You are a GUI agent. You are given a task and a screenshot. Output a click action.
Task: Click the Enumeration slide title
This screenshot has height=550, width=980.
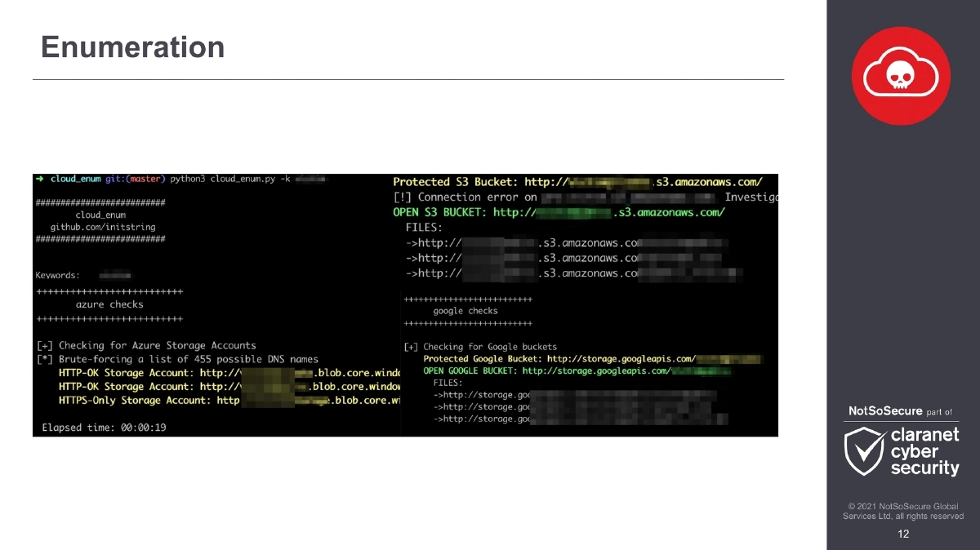(x=131, y=47)
